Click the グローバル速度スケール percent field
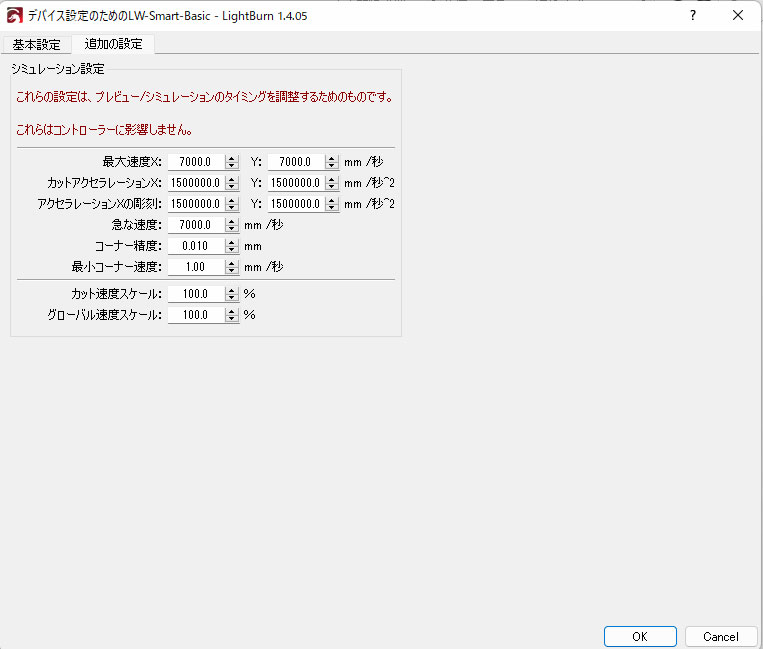 tap(196, 315)
